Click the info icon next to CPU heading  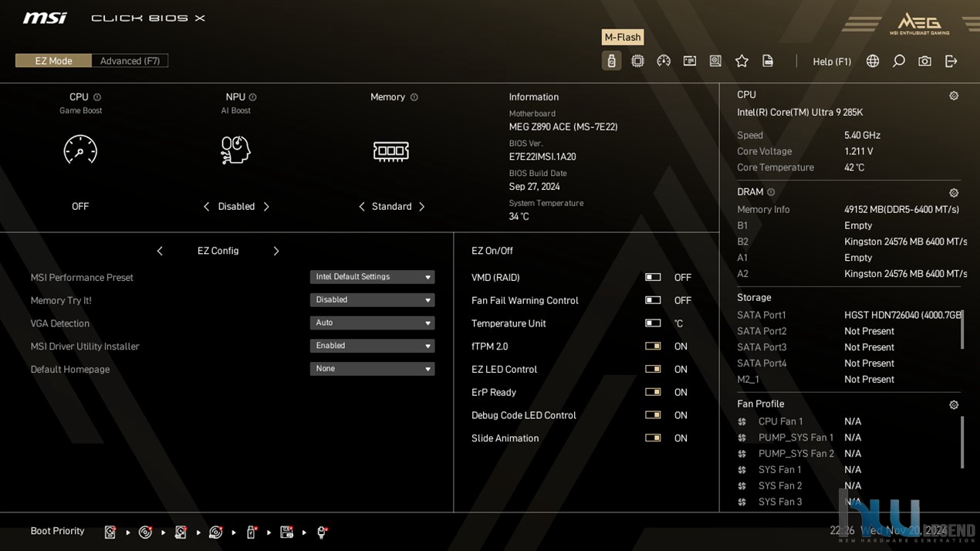click(97, 97)
